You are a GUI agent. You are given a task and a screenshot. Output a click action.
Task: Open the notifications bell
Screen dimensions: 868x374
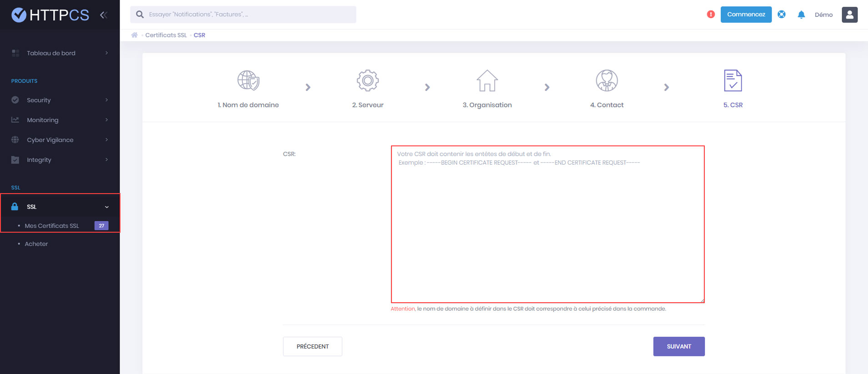[801, 15]
